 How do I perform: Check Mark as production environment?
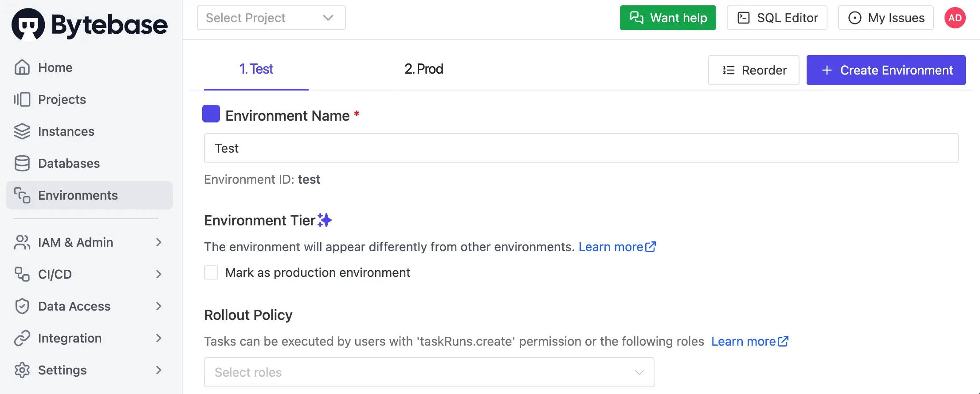[x=211, y=272]
